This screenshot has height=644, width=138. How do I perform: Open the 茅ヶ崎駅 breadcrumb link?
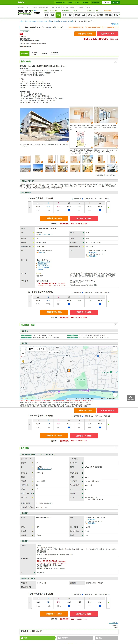pyautogui.click(x=70, y=21)
